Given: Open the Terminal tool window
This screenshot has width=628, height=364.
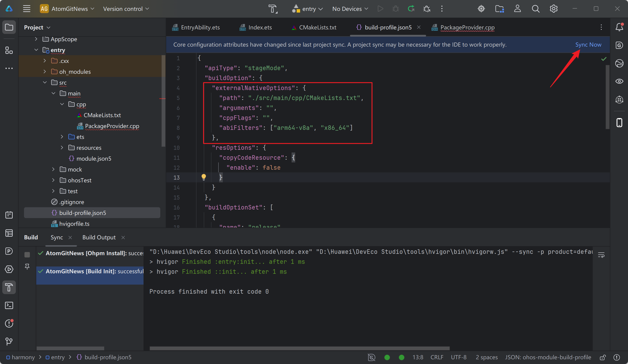Looking at the screenshot, I should [x=9, y=305].
